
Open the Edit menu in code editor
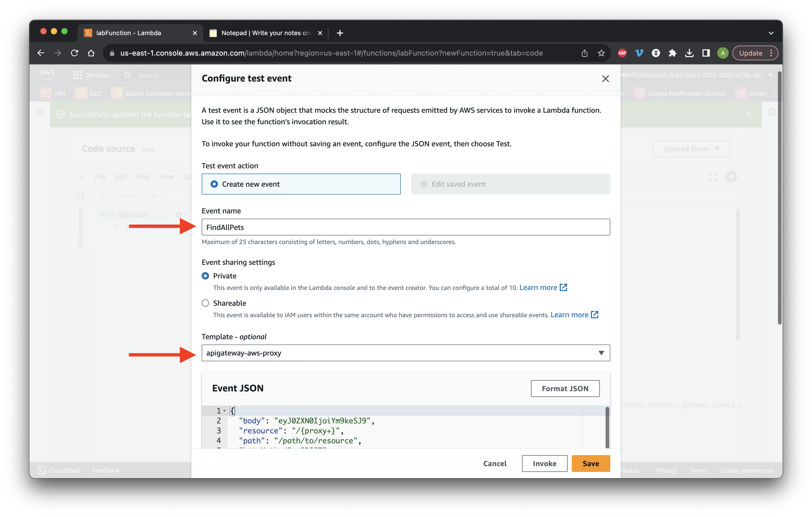click(x=121, y=176)
